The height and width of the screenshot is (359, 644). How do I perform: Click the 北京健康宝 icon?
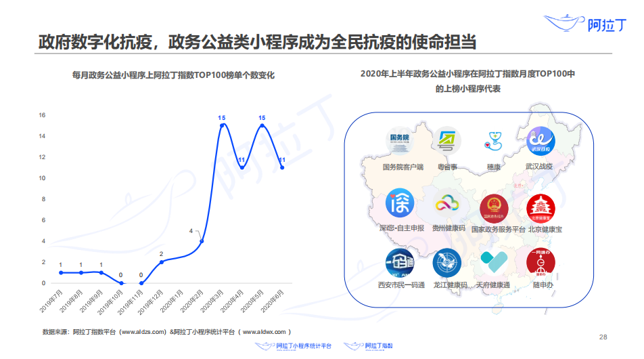[x=540, y=208]
